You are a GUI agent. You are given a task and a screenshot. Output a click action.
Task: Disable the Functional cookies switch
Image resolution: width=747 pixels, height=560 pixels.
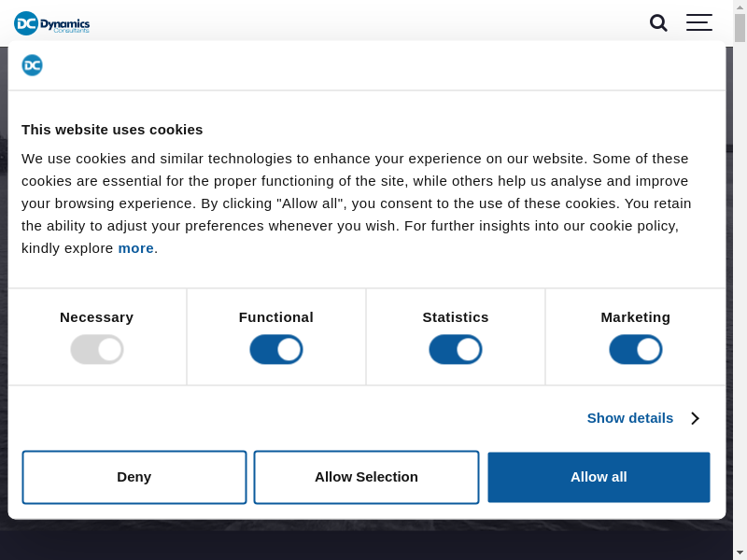(276, 350)
